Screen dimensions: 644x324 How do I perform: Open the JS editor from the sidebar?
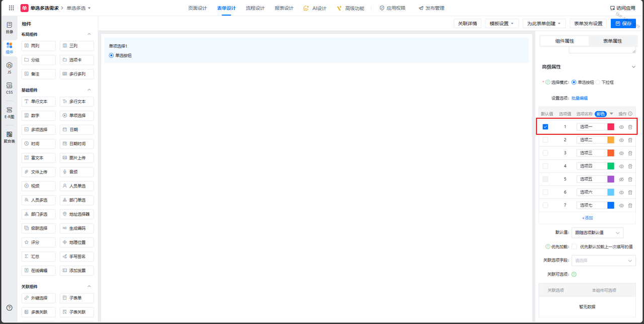coord(9,68)
